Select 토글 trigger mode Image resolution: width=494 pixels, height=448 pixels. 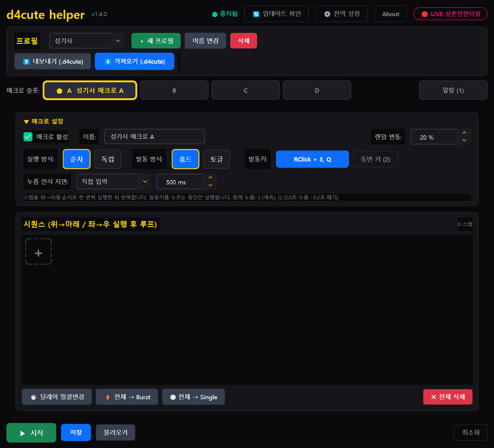[217, 159]
